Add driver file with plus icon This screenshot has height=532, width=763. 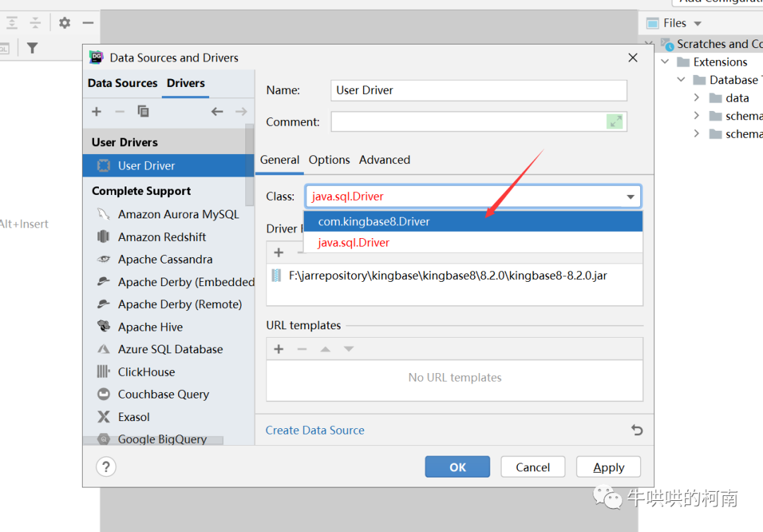click(x=279, y=252)
